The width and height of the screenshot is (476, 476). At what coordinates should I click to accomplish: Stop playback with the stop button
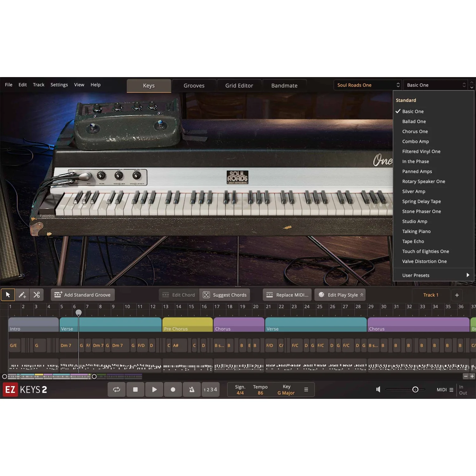[x=136, y=389]
